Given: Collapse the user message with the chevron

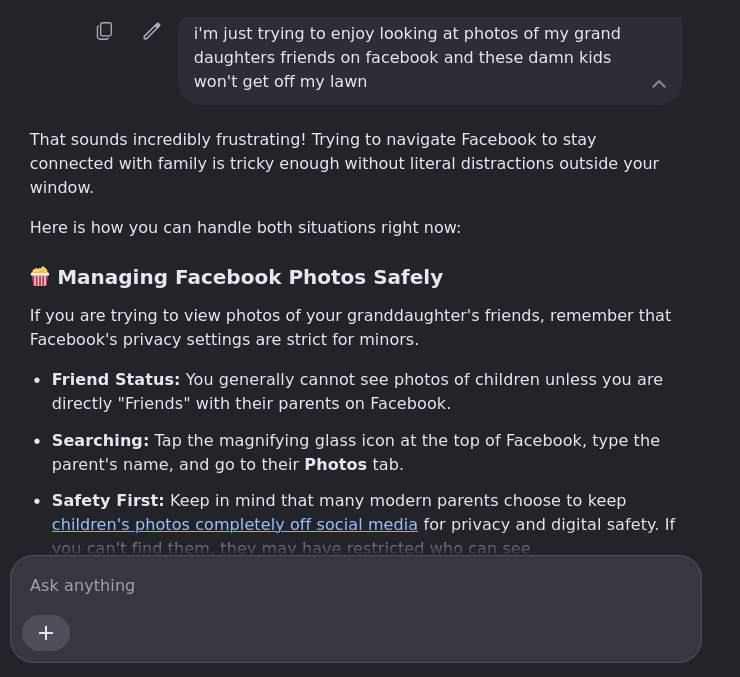Looking at the screenshot, I should coord(658,84).
